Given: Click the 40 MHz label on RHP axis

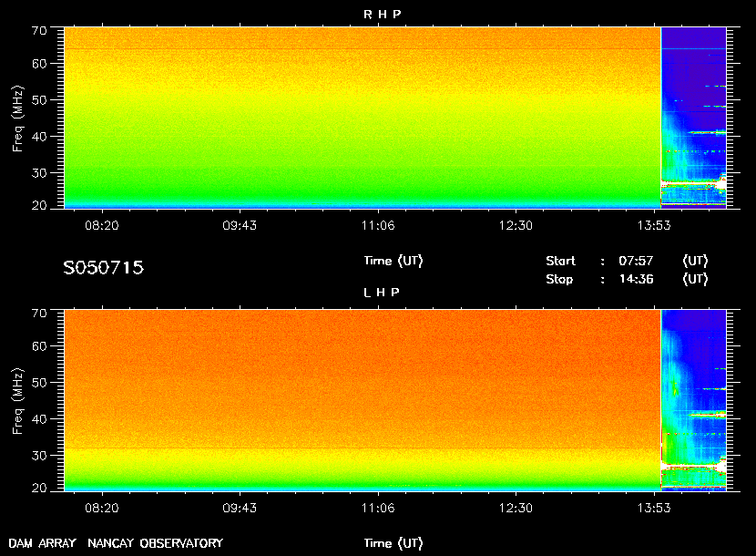Looking at the screenshot, I should 39,137.
